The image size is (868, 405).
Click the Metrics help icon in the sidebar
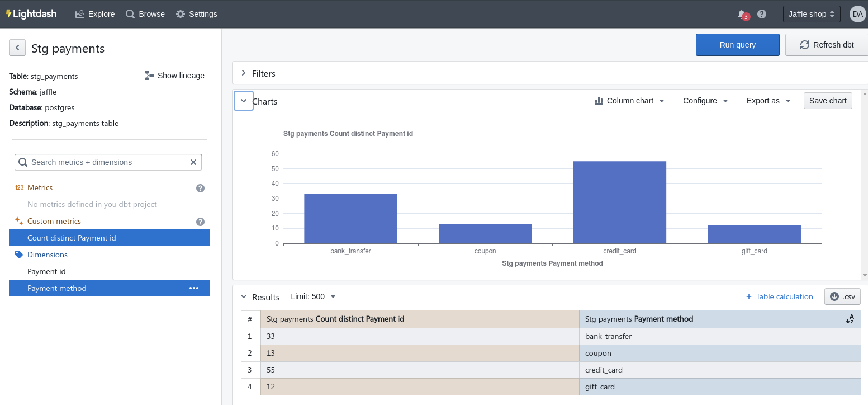pyautogui.click(x=200, y=188)
